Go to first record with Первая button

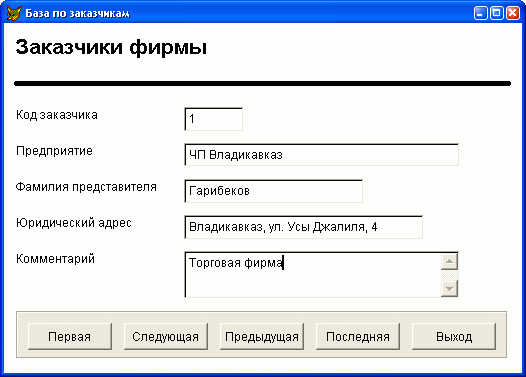point(70,336)
